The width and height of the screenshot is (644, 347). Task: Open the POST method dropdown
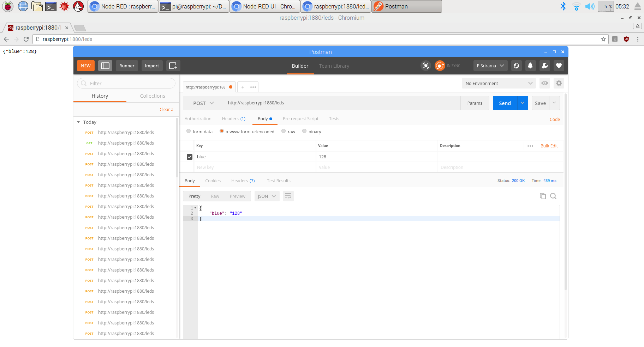(x=203, y=103)
